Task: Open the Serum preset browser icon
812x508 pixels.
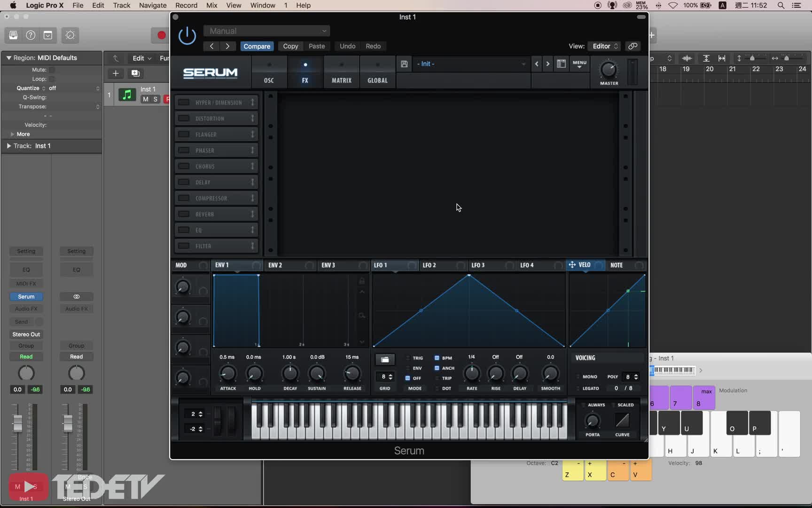Action: coord(561,64)
